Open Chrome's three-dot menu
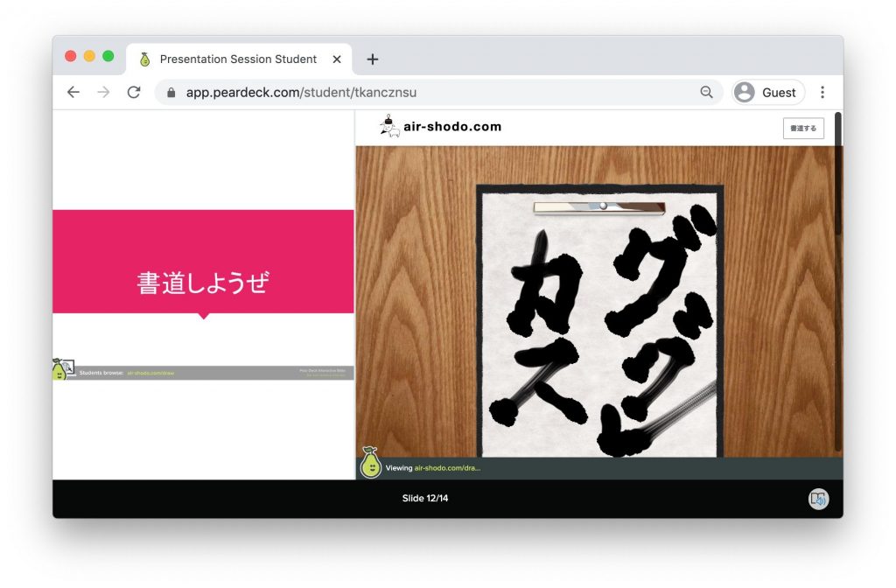896x588 pixels. (x=822, y=92)
